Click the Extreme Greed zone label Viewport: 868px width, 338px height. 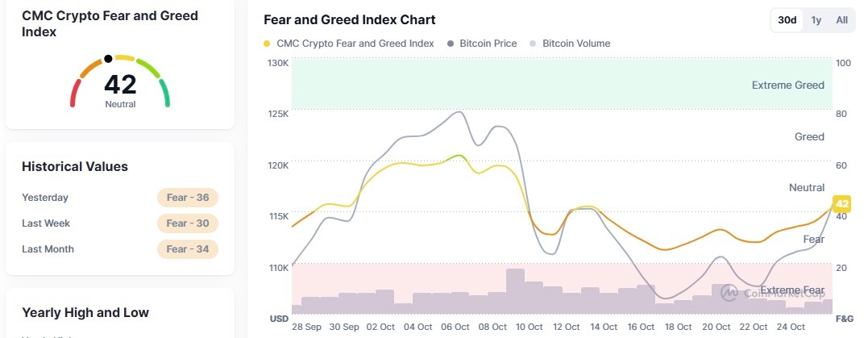click(x=787, y=85)
